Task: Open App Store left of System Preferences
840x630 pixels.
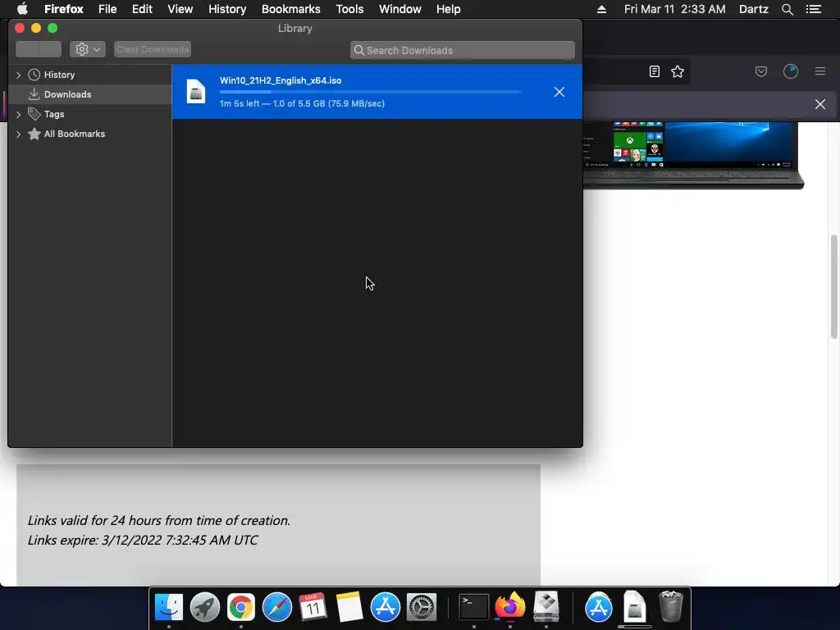Action: pyautogui.click(x=386, y=607)
